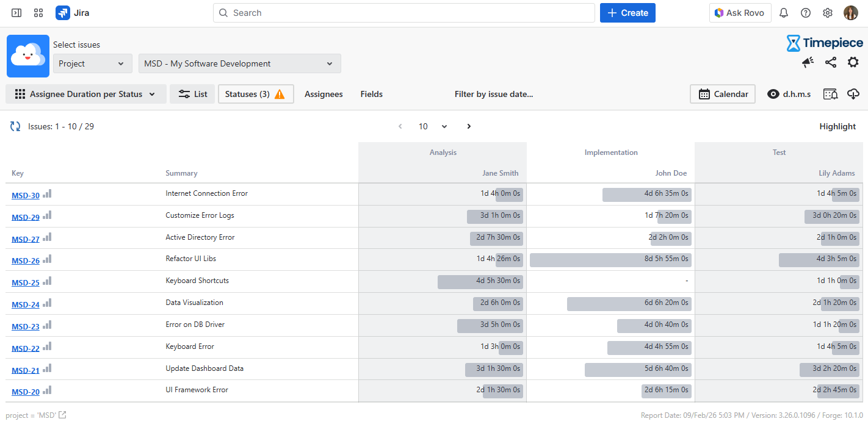Open the share report icon
Viewport: 868px width, 427px height.
click(830, 62)
